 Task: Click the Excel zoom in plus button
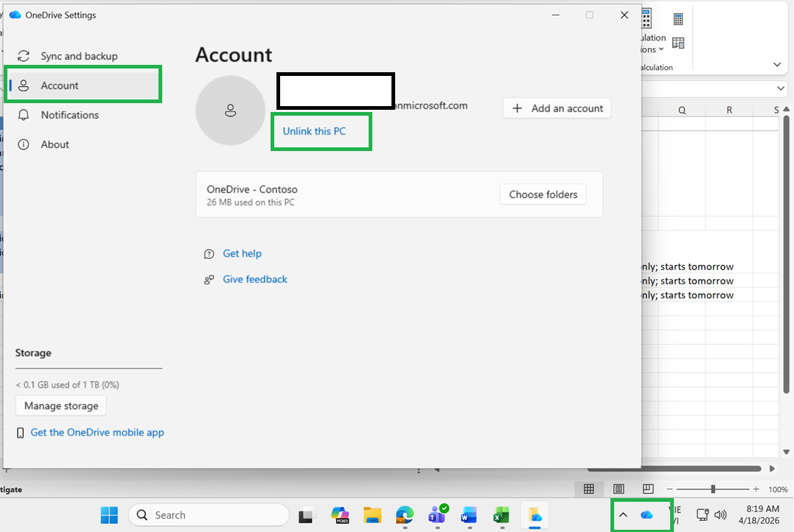point(756,489)
